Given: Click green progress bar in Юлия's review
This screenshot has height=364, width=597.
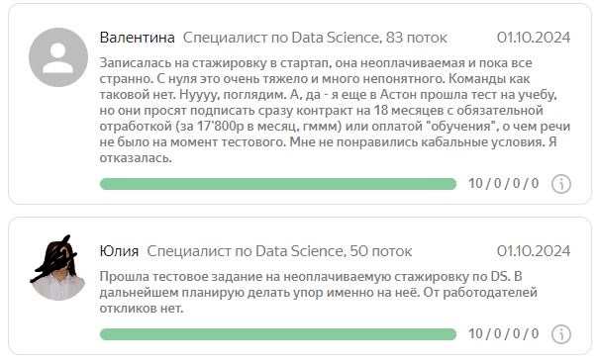Looking at the screenshot, I should [278, 334].
